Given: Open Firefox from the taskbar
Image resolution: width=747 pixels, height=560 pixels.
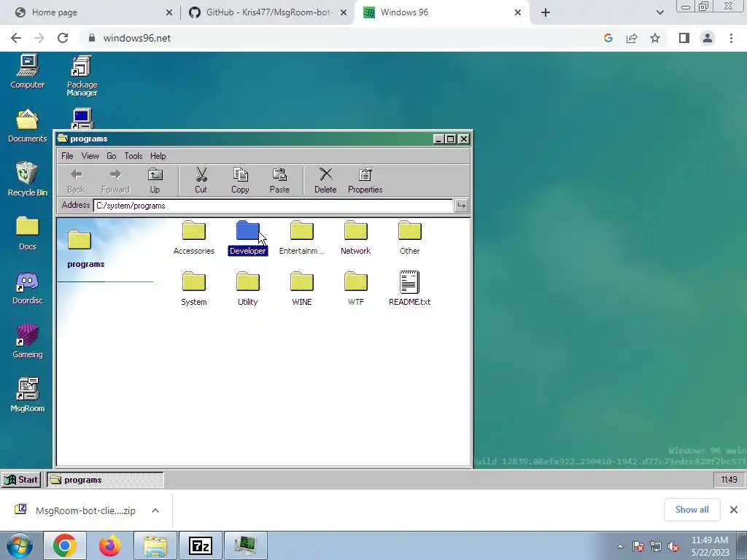Looking at the screenshot, I should [x=110, y=545].
